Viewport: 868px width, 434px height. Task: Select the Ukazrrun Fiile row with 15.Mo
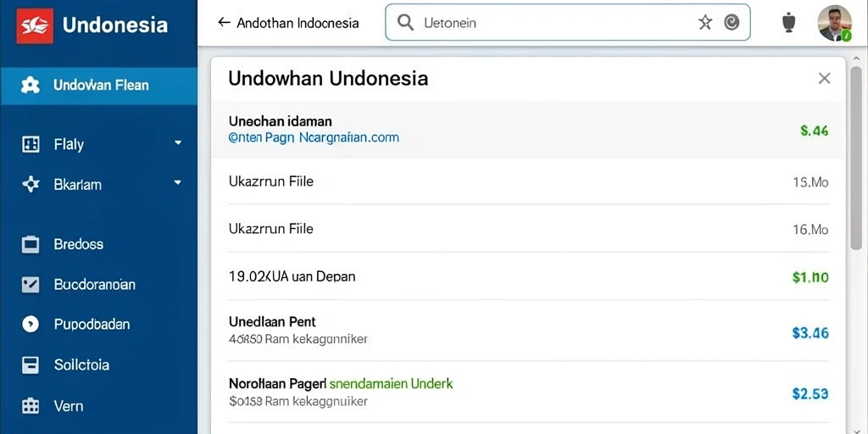[x=528, y=181]
